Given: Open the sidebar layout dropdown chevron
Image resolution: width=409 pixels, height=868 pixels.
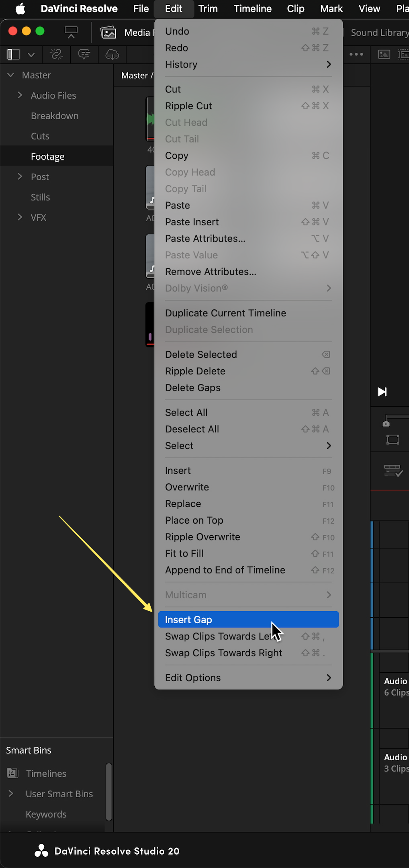Looking at the screenshot, I should tap(31, 55).
